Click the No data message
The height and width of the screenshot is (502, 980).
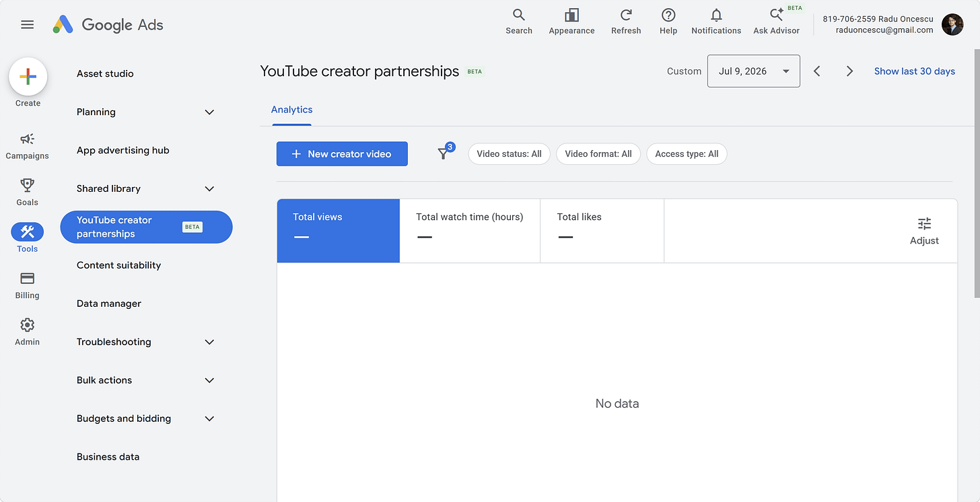[x=617, y=404]
